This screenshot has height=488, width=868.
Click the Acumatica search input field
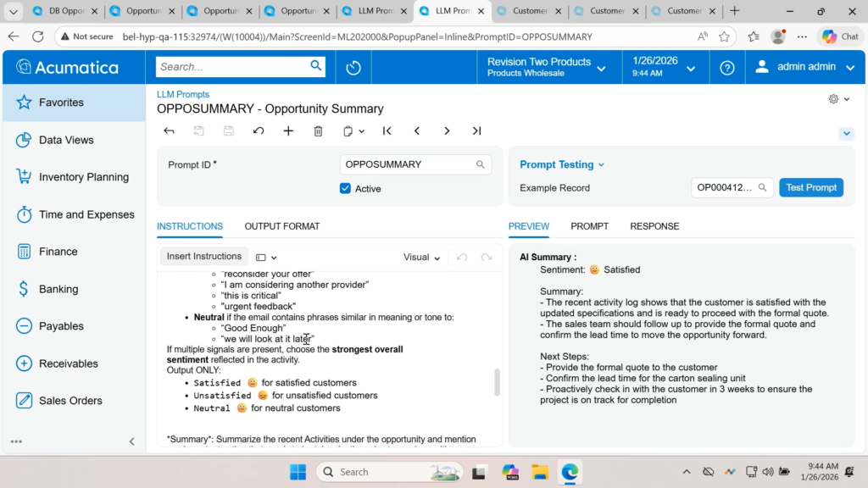coord(231,67)
